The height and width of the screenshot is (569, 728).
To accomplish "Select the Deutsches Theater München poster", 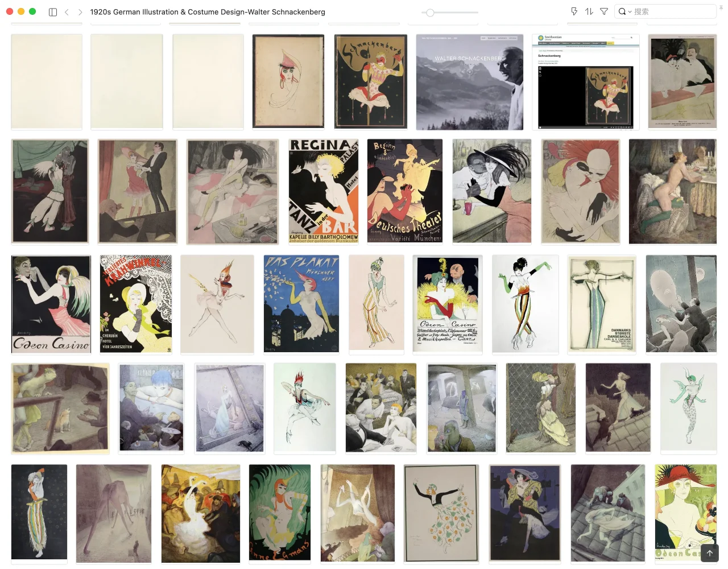I will 405,191.
